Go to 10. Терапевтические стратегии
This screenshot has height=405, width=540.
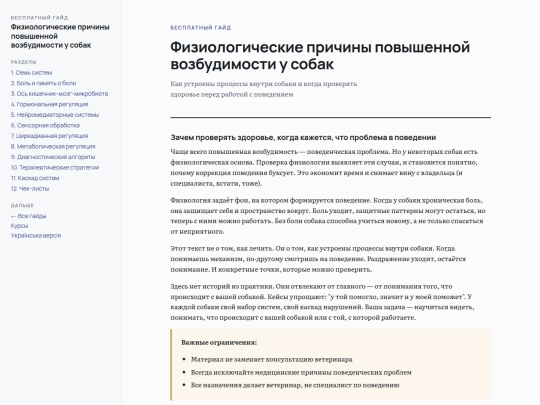pos(55,168)
